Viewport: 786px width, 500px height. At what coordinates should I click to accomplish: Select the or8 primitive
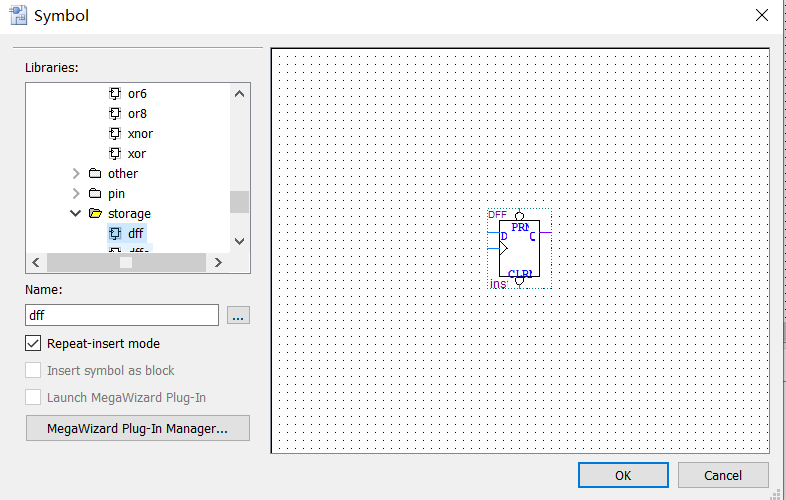pyautogui.click(x=137, y=113)
